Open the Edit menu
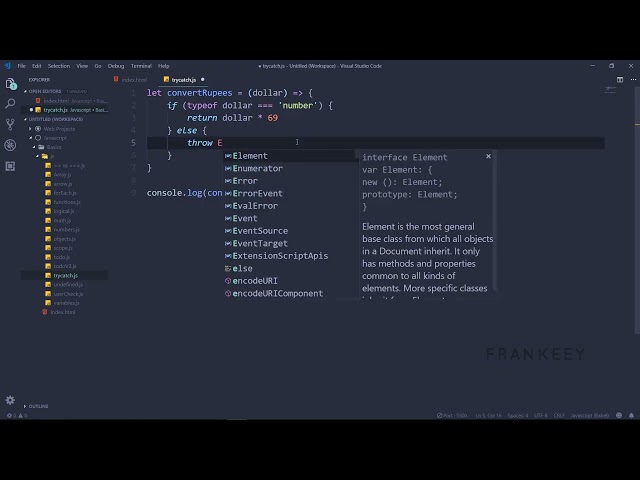This screenshot has width=640, height=480. tap(37, 66)
